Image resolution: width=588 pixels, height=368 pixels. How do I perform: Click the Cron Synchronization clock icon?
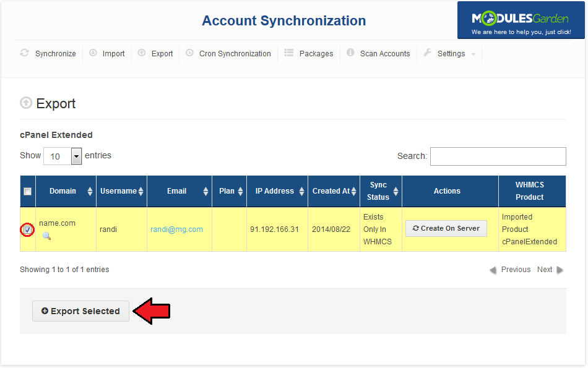[x=190, y=53]
